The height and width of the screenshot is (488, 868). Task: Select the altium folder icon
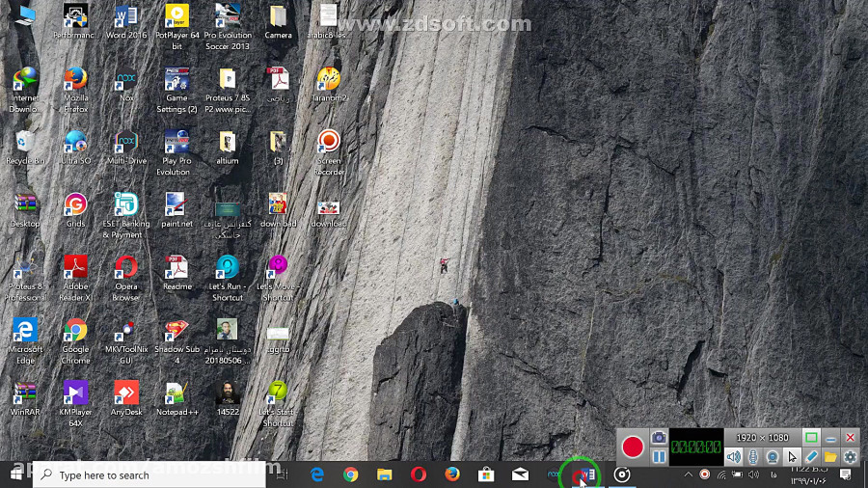click(x=228, y=148)
